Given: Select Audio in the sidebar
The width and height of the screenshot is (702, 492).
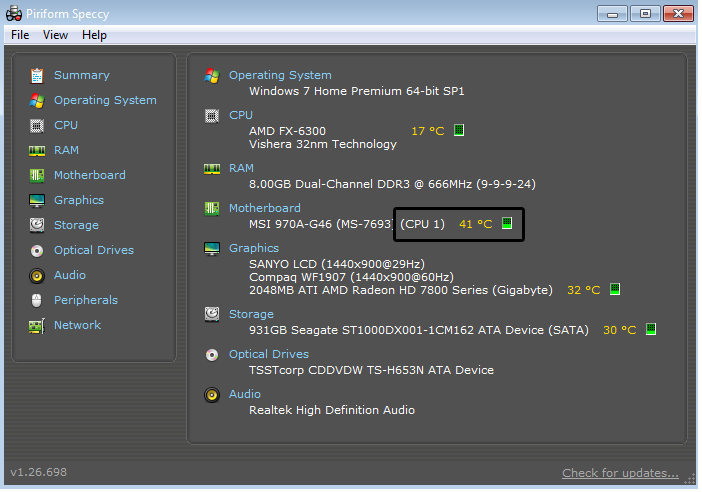Looking at the screenshot, I should [70, 275].
